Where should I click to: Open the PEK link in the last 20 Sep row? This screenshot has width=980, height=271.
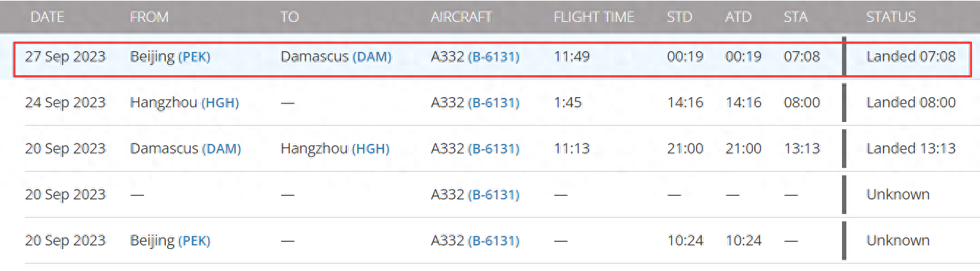click(194, 240)
